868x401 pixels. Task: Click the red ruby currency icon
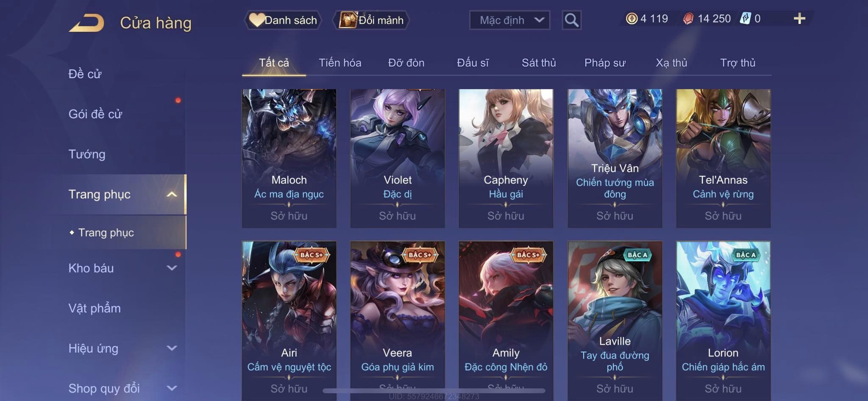[688, 19]
